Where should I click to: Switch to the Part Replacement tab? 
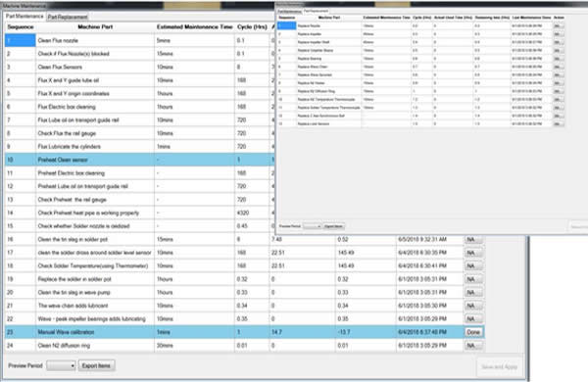click(68, 17)
